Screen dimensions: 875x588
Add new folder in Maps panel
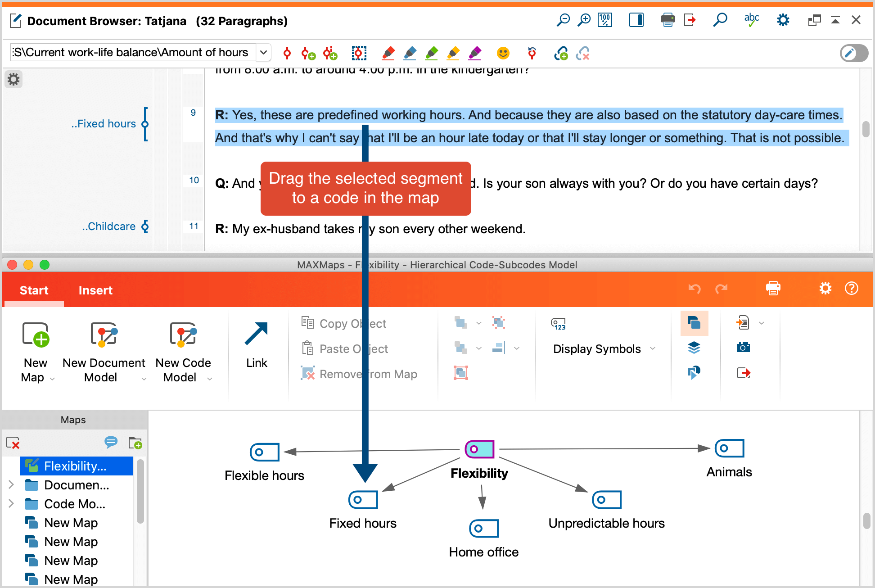pyautogui.click(x=135, y=443)
